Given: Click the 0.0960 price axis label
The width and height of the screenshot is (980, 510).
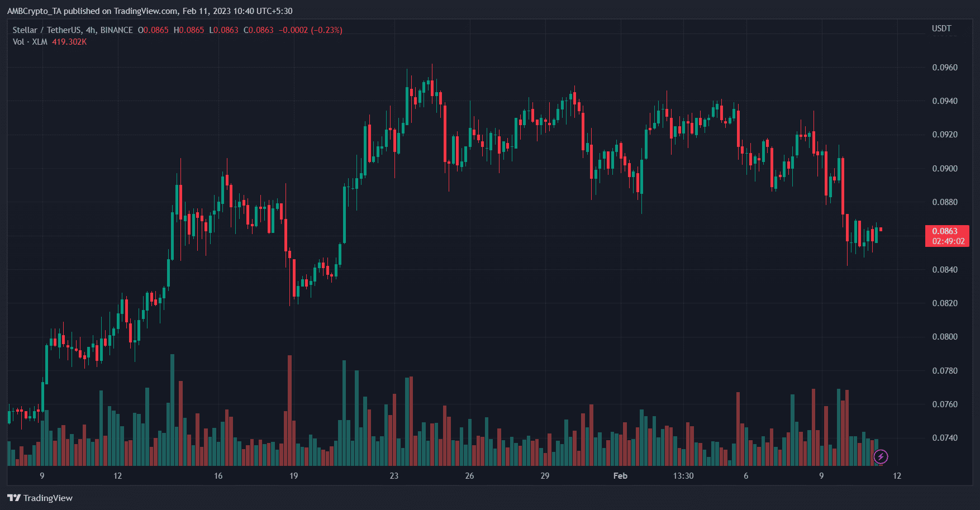Looking at the screenshot, I should coord(945,68).
